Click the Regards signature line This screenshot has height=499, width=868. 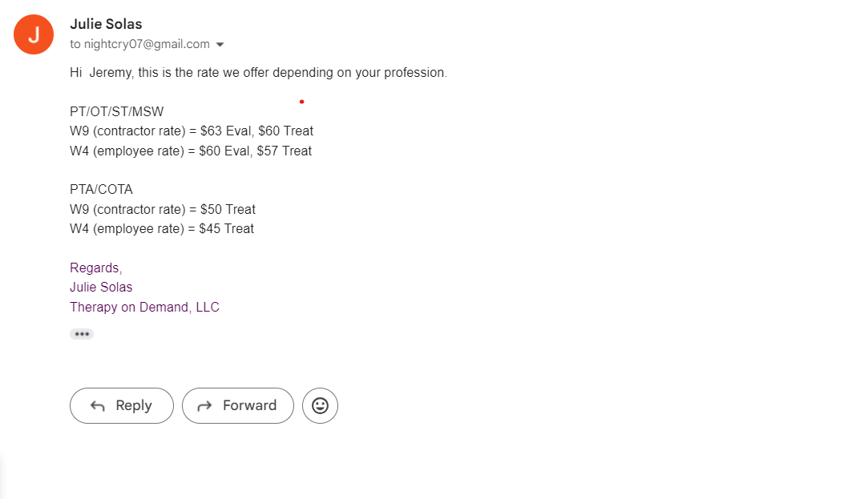(x=96, y=268)
